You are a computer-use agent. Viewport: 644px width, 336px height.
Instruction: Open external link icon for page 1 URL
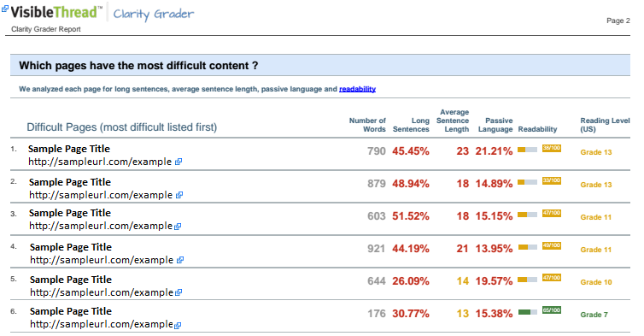[179, 162]
